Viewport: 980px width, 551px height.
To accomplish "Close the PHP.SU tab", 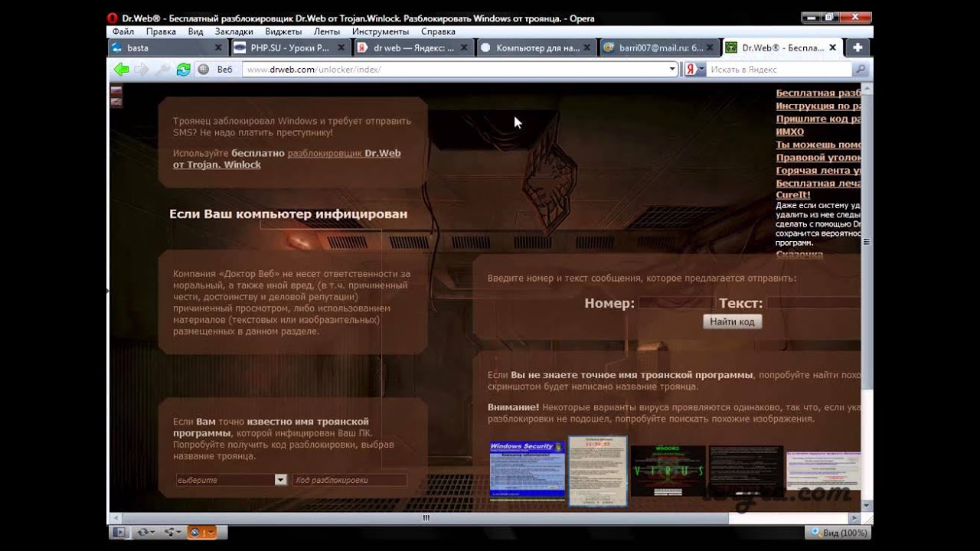I will coord(341,47).
